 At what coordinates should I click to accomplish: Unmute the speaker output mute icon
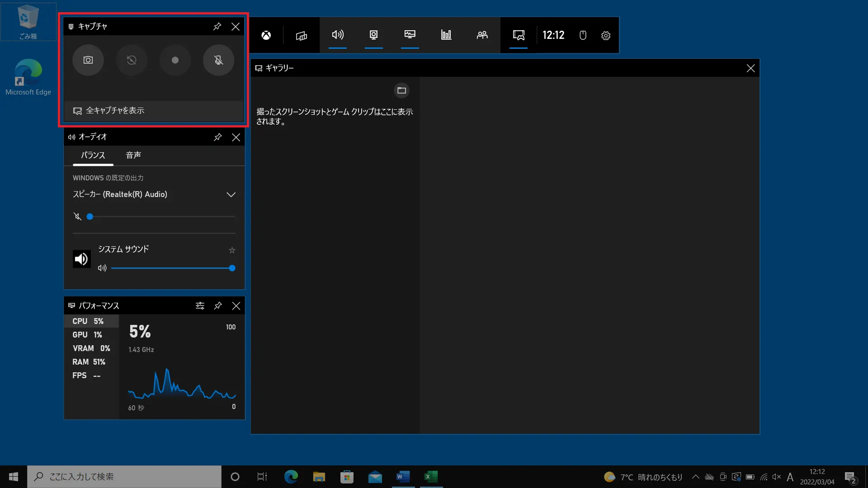[x=78, y=217]
